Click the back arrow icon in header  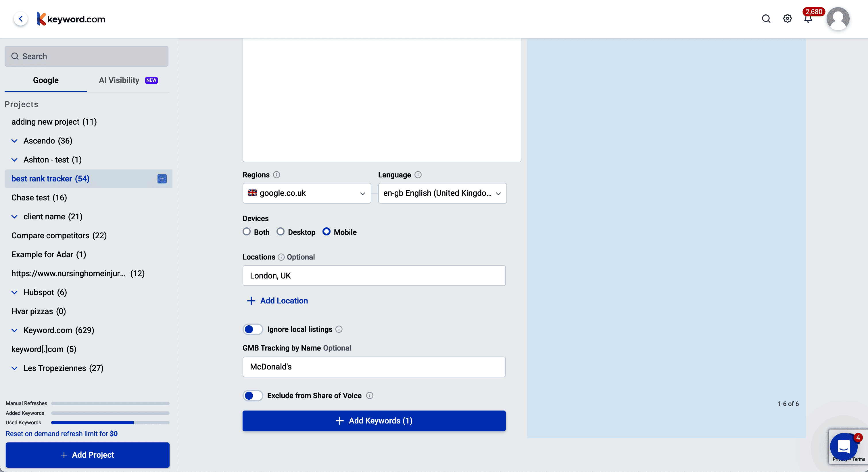point(21,19)
